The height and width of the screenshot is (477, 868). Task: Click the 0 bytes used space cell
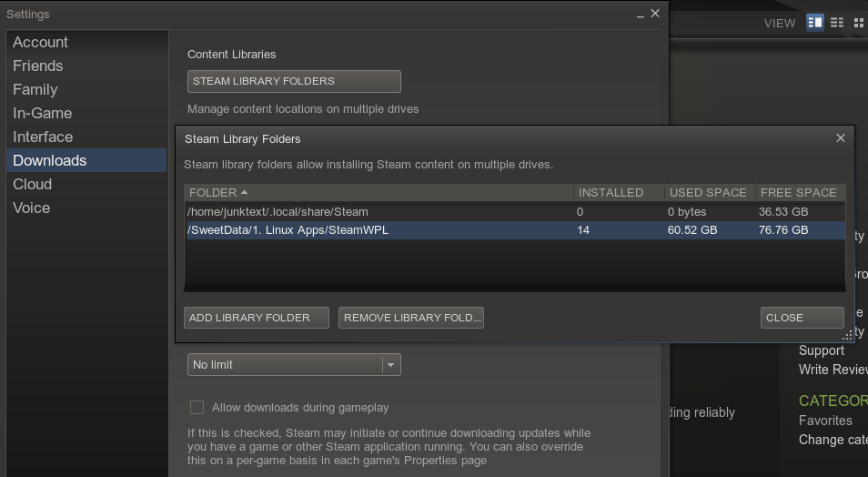coord(686,211)
